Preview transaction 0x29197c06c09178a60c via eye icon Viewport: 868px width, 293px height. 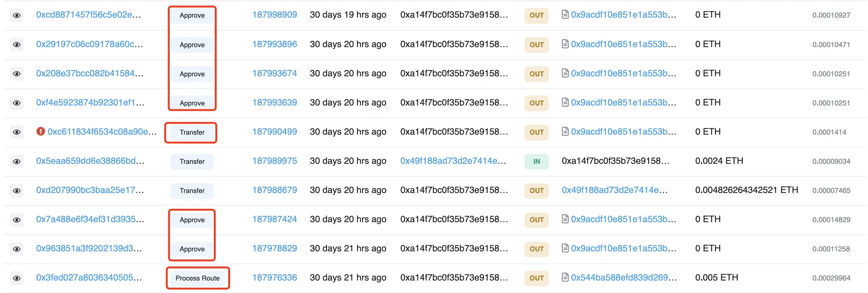point(16,45)
